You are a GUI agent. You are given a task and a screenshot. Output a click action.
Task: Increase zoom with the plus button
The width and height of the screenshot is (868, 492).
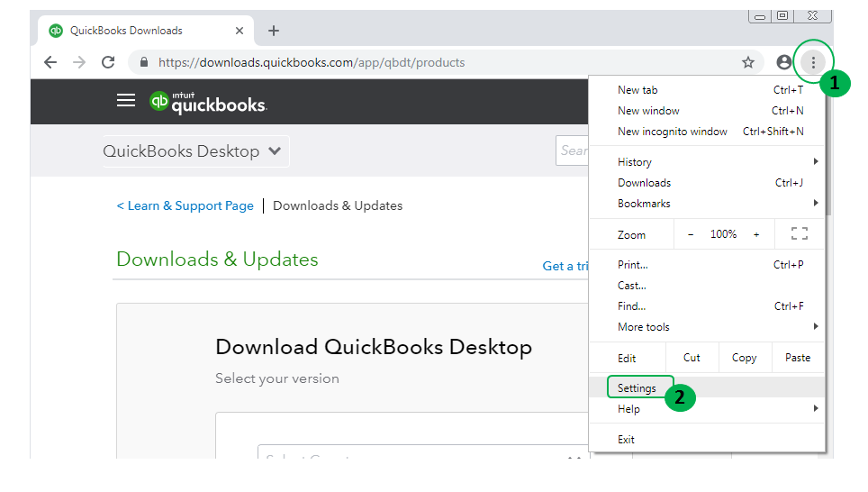coord(756,234)
